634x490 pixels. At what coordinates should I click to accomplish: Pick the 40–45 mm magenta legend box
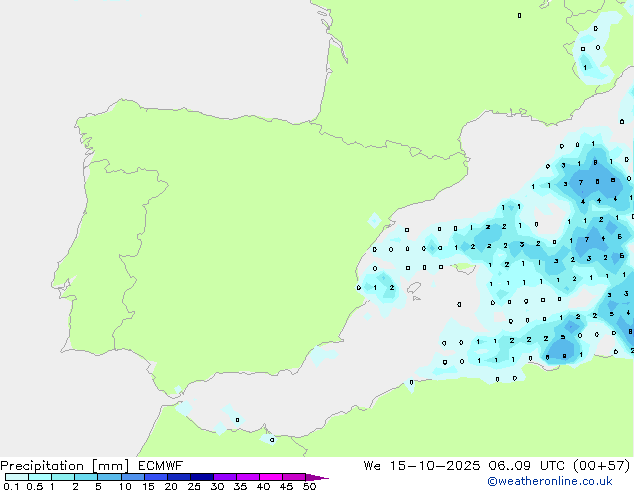(x=271, y=477)
